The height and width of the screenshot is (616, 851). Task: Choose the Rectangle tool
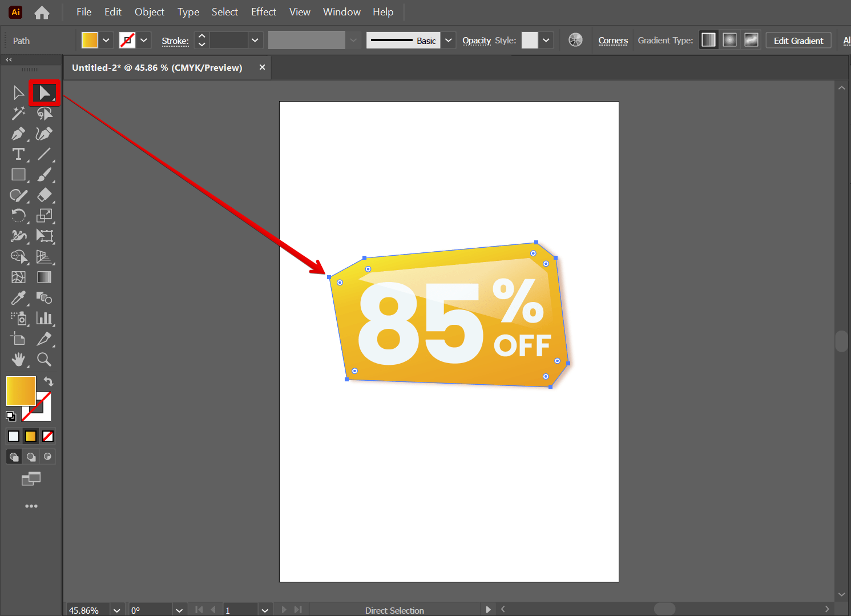[18, 175]
